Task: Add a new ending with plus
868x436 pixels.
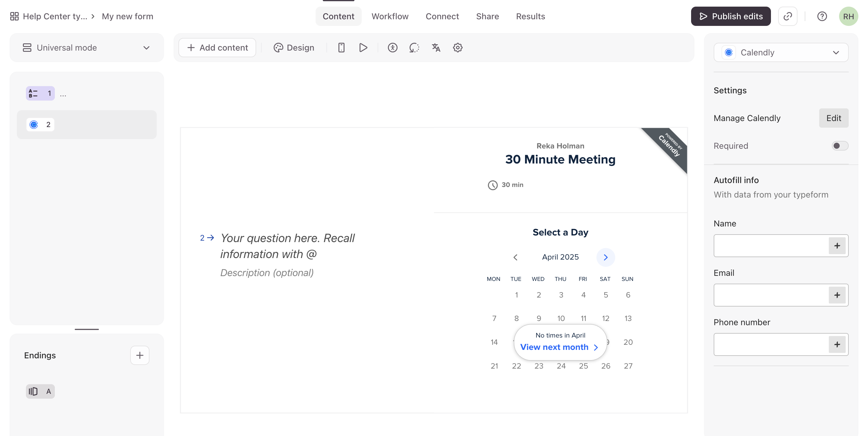Action: 140,355
